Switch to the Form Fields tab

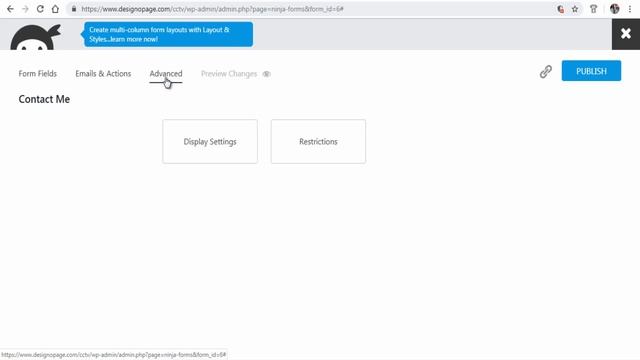pos(38,74)
